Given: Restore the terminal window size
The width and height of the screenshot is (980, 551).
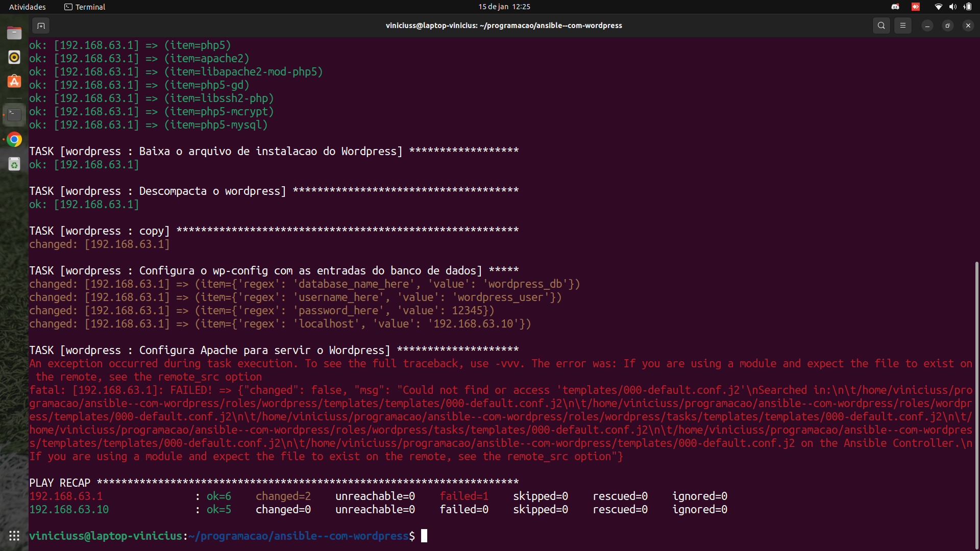Looking at the screenshot, I should (x=948, y=26).
